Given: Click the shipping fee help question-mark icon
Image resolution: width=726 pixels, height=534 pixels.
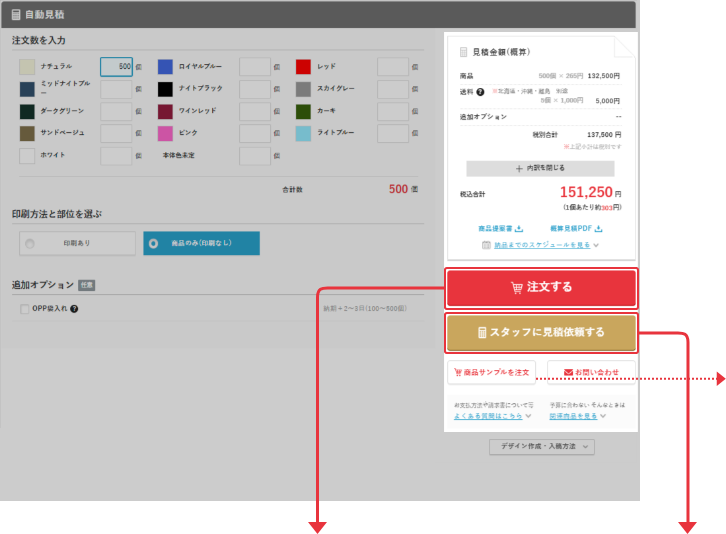Looking at the screenshot, I should pos(480,92).
